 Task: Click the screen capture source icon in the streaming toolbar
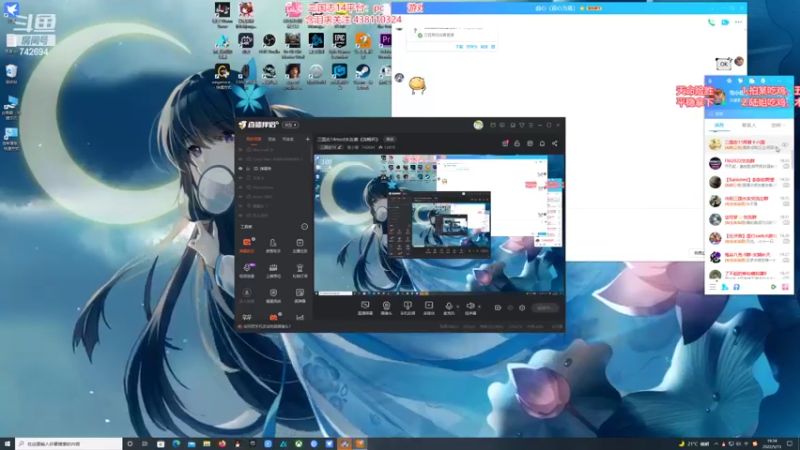365,306
